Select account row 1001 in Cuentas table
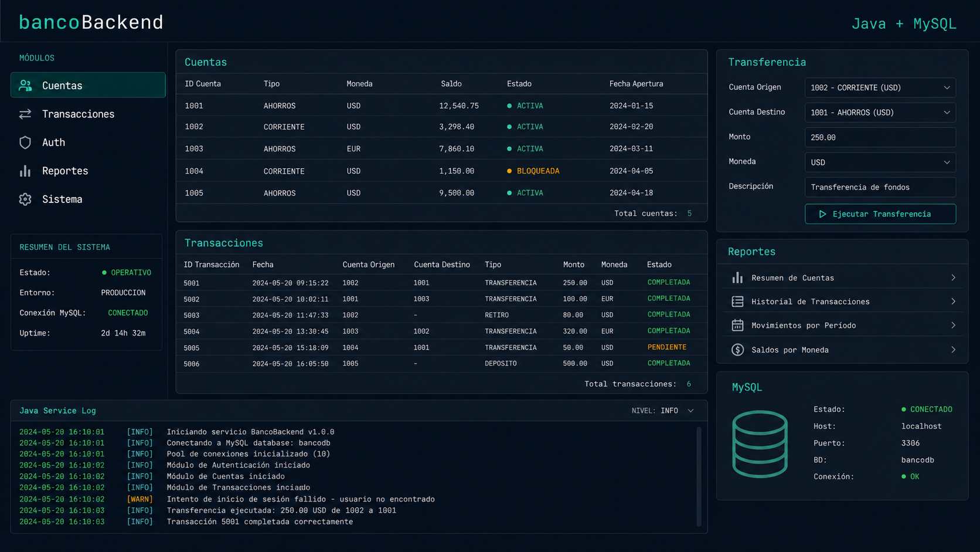This screenshot has width=980, height=552. point(441,106)
